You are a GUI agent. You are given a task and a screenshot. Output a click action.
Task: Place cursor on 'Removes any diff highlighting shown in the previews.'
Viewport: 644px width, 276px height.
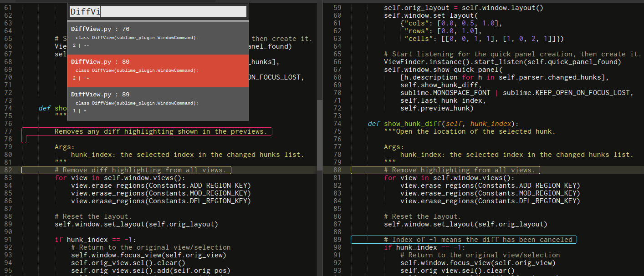161,131
